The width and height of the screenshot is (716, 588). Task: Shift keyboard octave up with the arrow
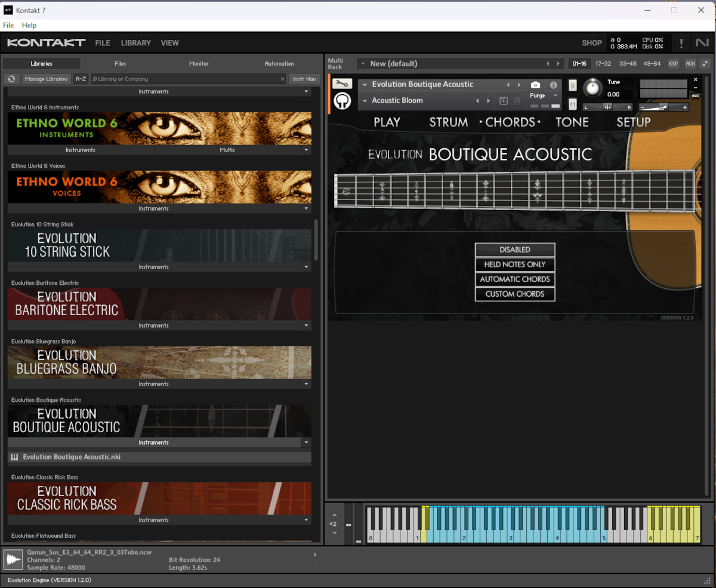coord(334,515)
